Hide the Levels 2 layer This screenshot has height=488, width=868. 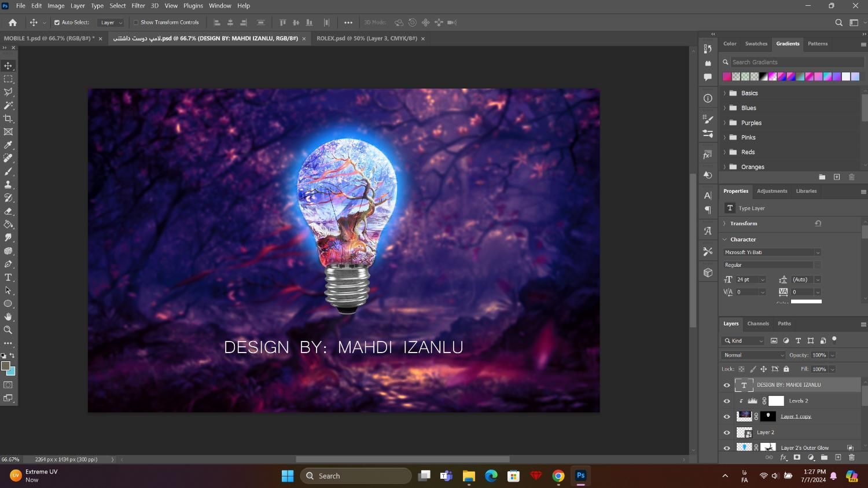tap(727, 401)
